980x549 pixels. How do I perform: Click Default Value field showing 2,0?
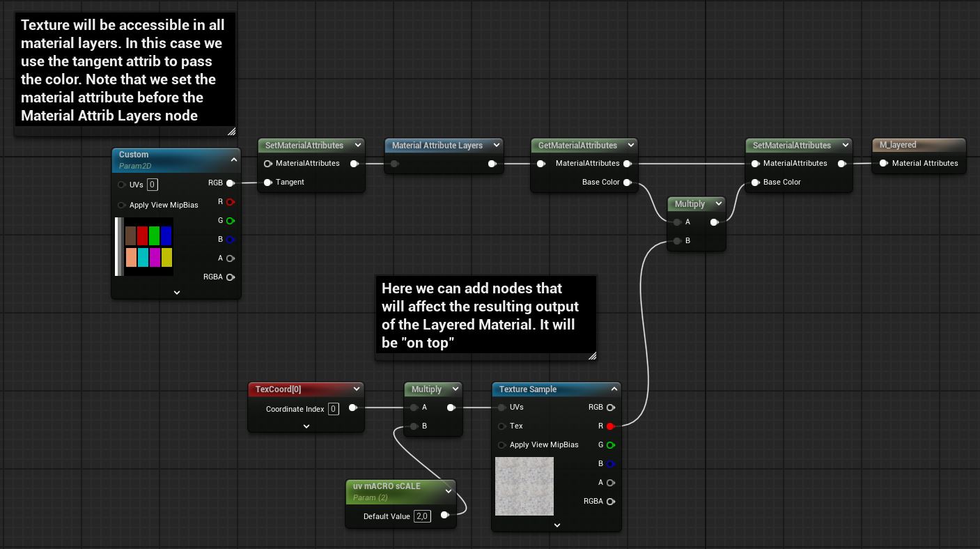(422, 516)
